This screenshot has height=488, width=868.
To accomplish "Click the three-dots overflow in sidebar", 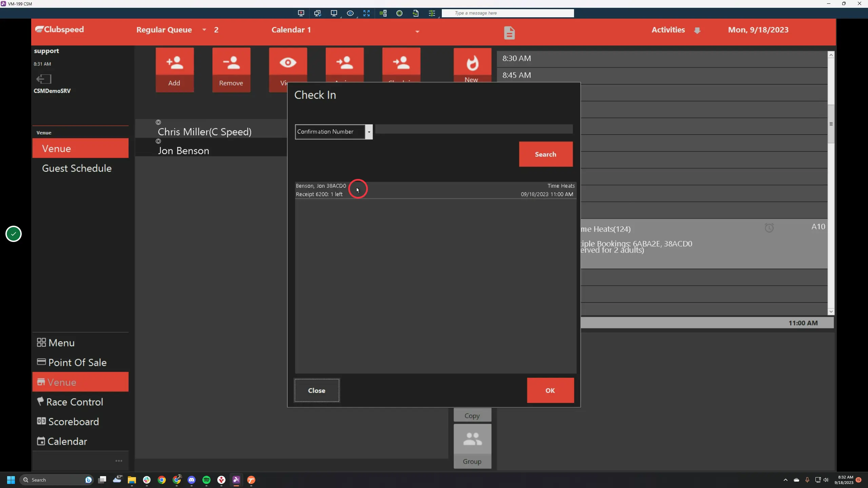I will (x=119, y=461).
